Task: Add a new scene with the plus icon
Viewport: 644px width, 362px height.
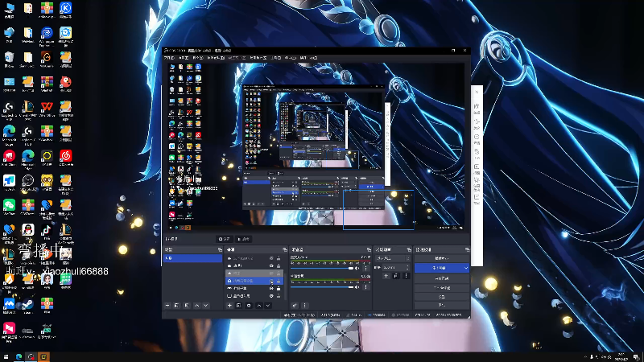Action: (167, 306)
